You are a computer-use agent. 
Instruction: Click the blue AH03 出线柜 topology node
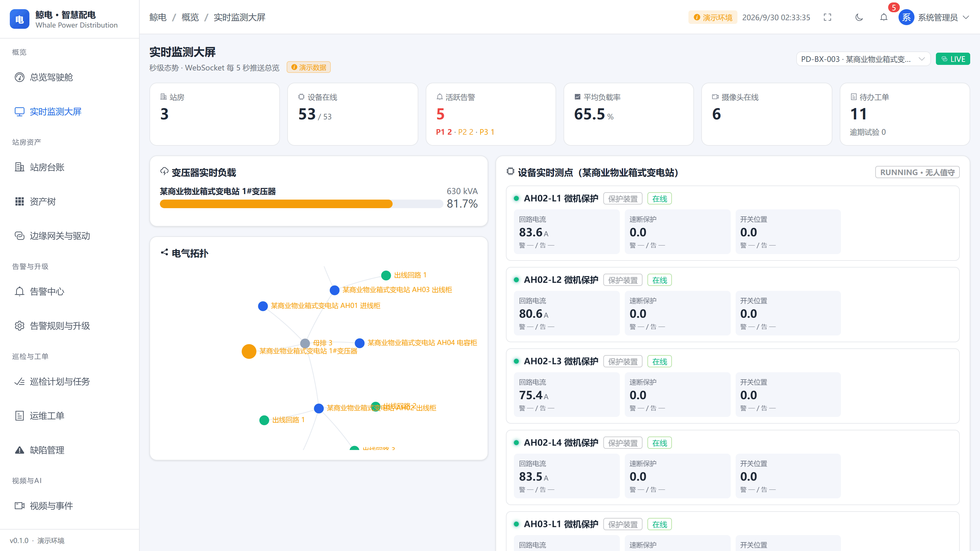[x=334, y=290]
